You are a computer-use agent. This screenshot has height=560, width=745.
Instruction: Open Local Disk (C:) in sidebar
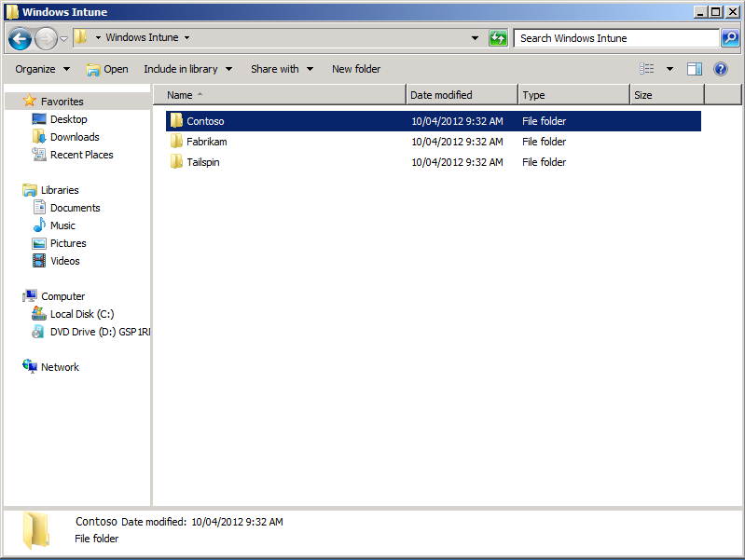pos(82,314)
